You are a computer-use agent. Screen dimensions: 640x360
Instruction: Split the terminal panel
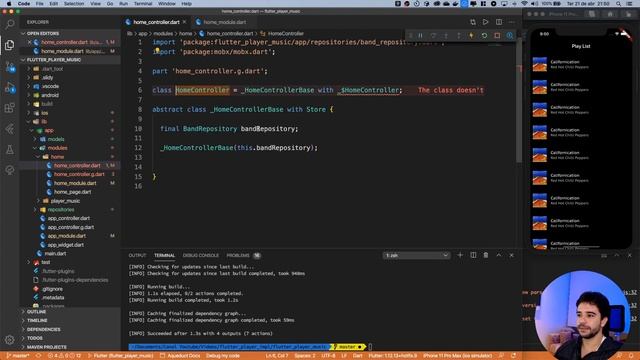473,255
